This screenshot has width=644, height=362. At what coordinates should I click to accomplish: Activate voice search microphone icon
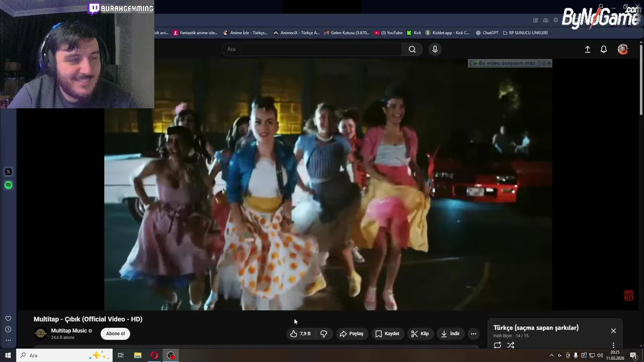click(435, 49)
